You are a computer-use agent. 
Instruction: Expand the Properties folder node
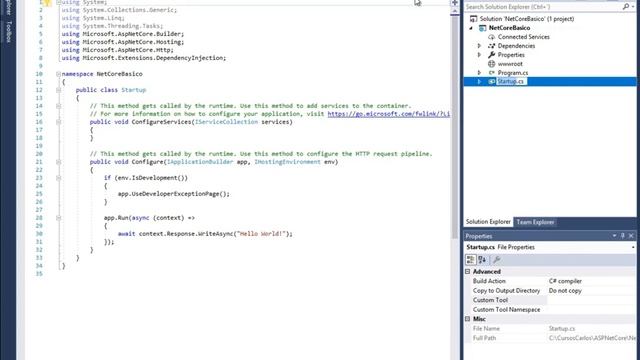[x=480, y=55]
